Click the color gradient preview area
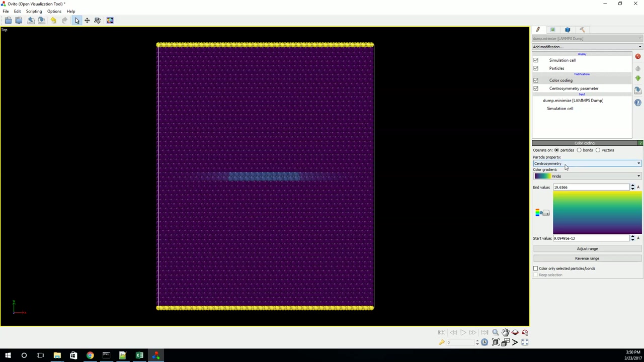The height and width of the screenshot is (362, 644). coord(597,213)
